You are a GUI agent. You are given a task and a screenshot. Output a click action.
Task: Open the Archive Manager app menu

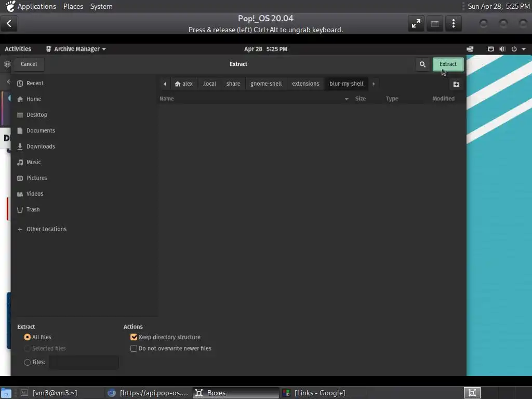(x=76, y=49)
